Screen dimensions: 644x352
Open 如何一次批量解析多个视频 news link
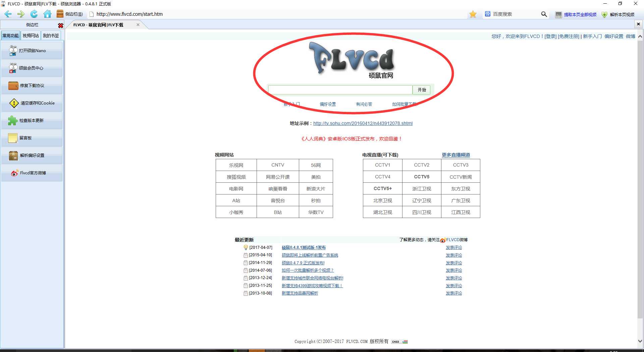pyautogui.click(x=308, y=270)
